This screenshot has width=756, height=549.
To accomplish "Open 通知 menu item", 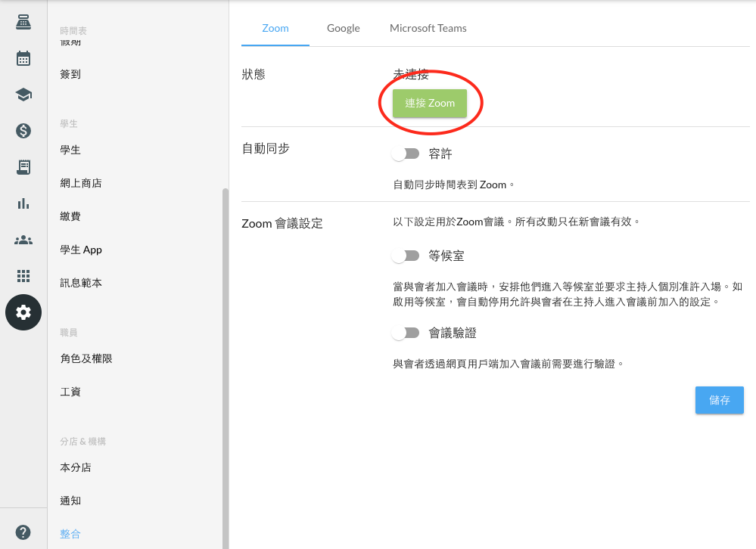I will click(x=70, y=501).
